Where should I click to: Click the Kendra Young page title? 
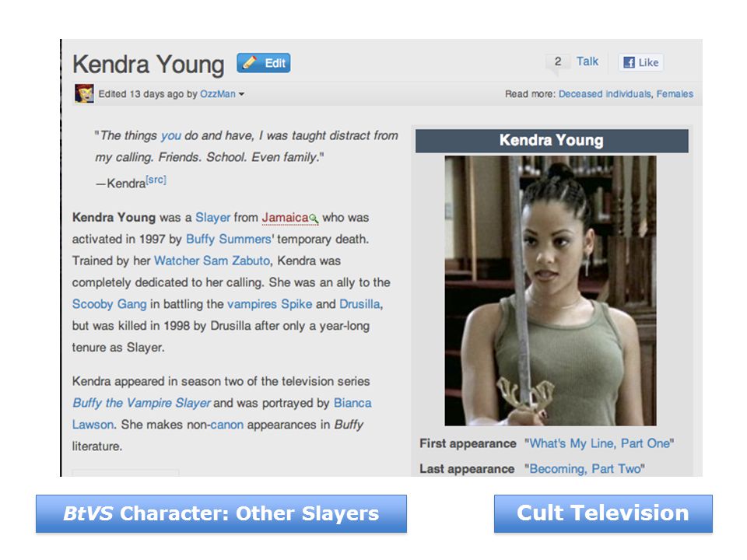point(148,65)
